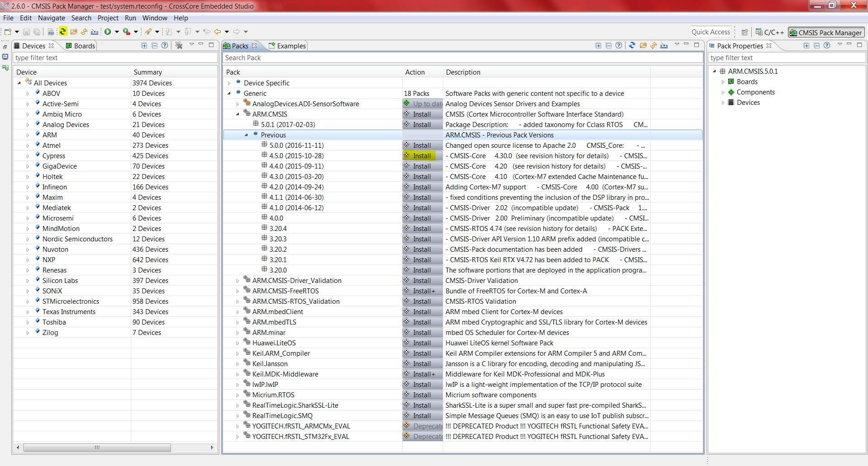The width and height of the screenshot is (868, 466).
Task: Select the 4.2.0 (2014-09-24) version row
Action: coord(463,187)
